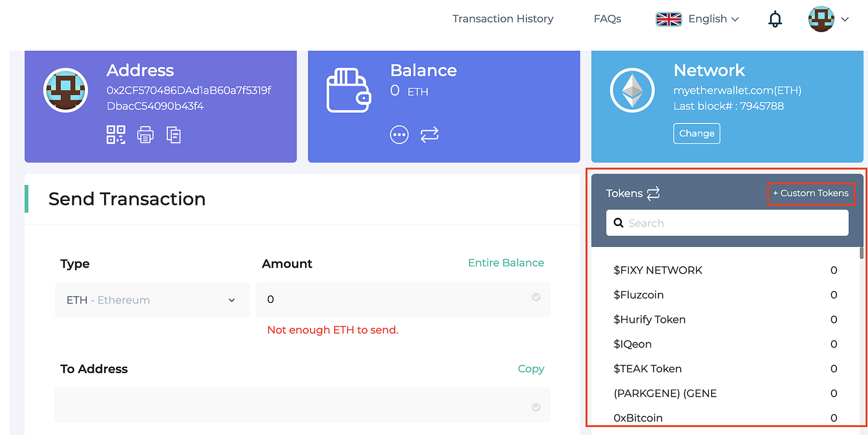Click the Ethereum network logo icon
Viewport: 868px width, 435px height.
point(632,91)
